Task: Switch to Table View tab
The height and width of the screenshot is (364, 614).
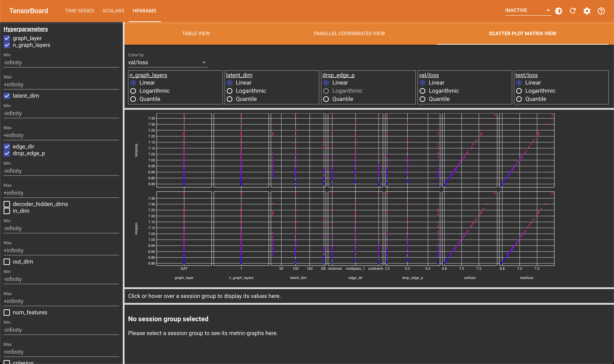Action: [196, 34]
